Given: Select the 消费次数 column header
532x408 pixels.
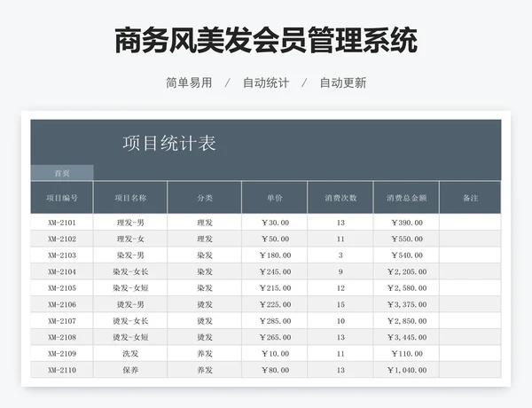Looking at the screenshot, I should 340,198.
